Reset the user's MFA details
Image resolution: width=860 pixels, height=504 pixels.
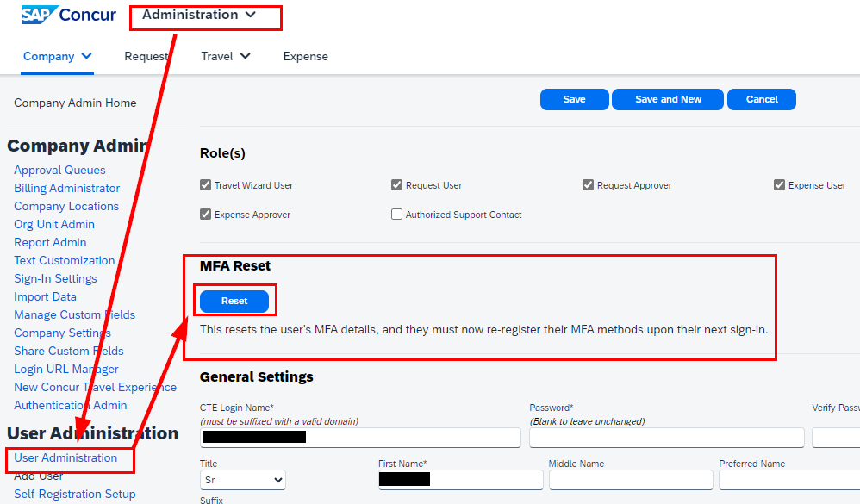pyautogui.click(x=234, y=301)
